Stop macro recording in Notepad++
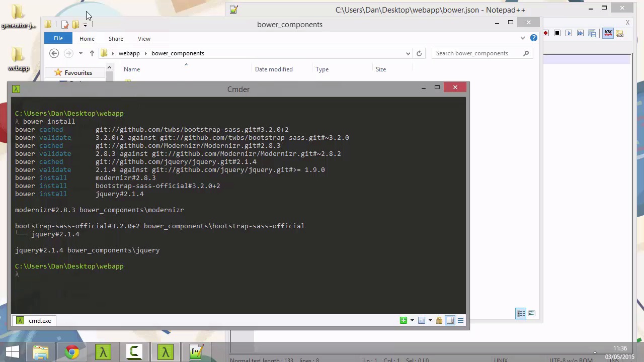 pos(557,33)
